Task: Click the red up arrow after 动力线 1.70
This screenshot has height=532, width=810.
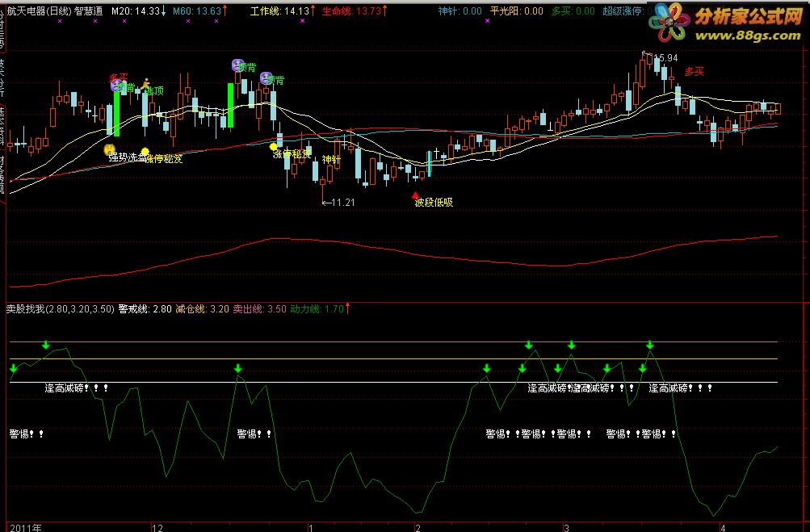Action: 348,308
